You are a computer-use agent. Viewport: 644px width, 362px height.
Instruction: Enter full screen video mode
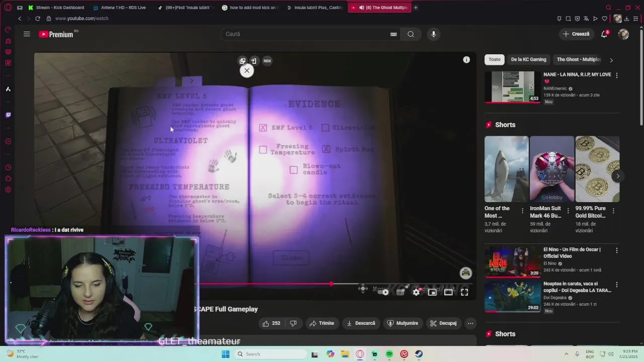click(x=464, y=292)
